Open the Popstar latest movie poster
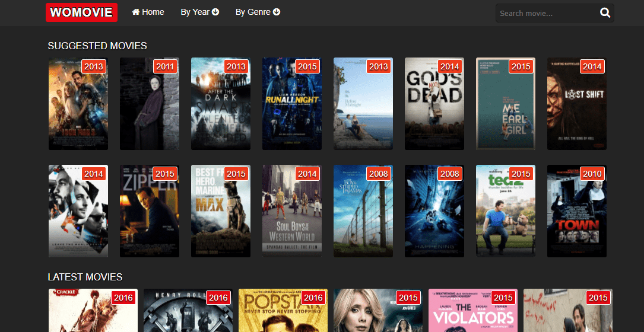644x332 pixels. click(283, 310)
